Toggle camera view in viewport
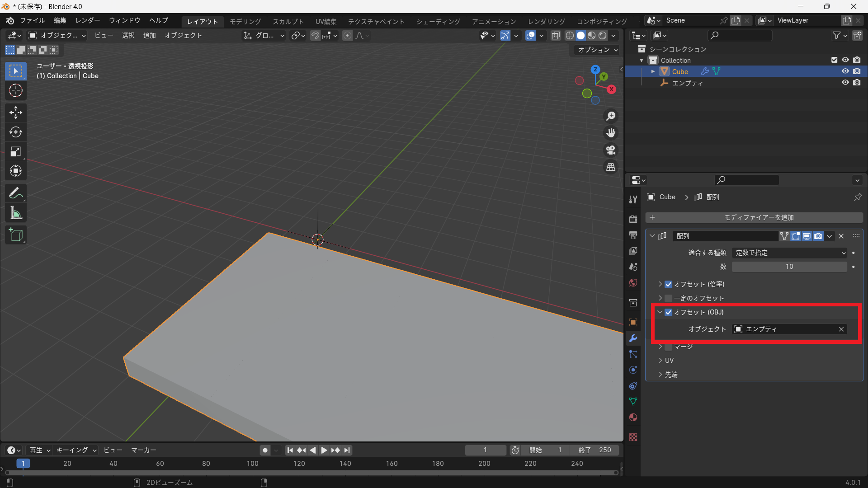The image size is (868, 488). click(x=611, y=150)
